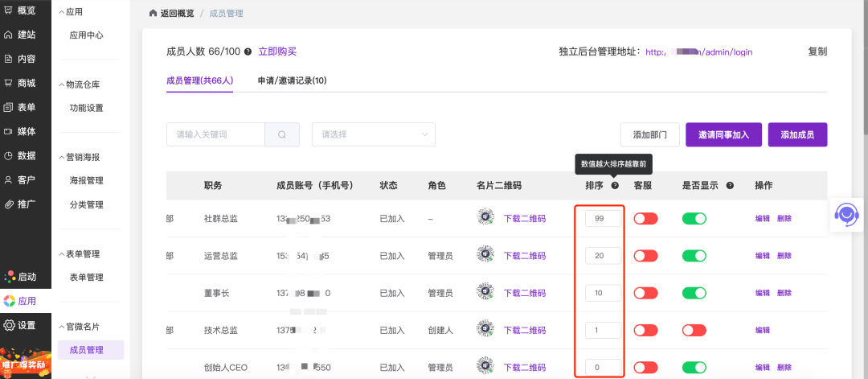Click the QR code thumbnail for 社群总监
Screen dimensions: 868x379
pos(485,218)
